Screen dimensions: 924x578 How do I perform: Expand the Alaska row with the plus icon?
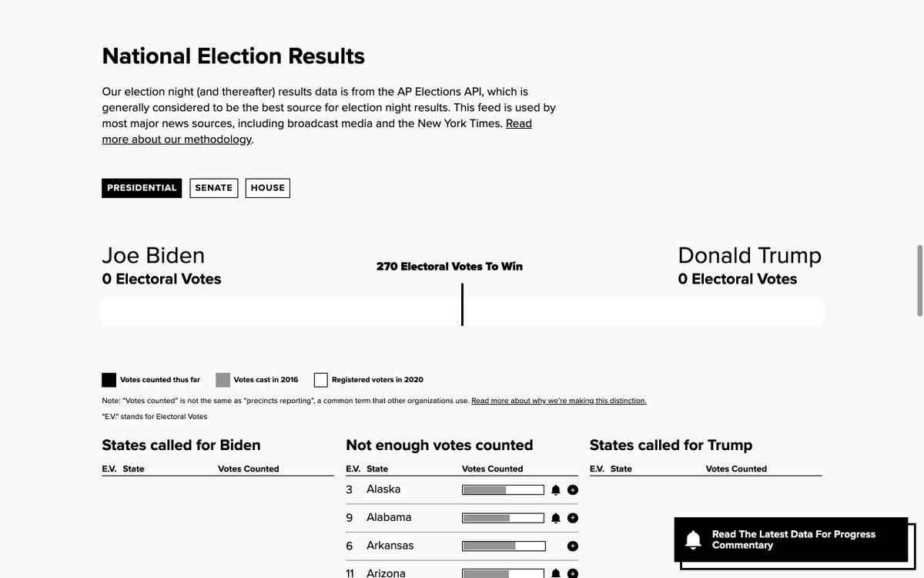tap(573, 490)
